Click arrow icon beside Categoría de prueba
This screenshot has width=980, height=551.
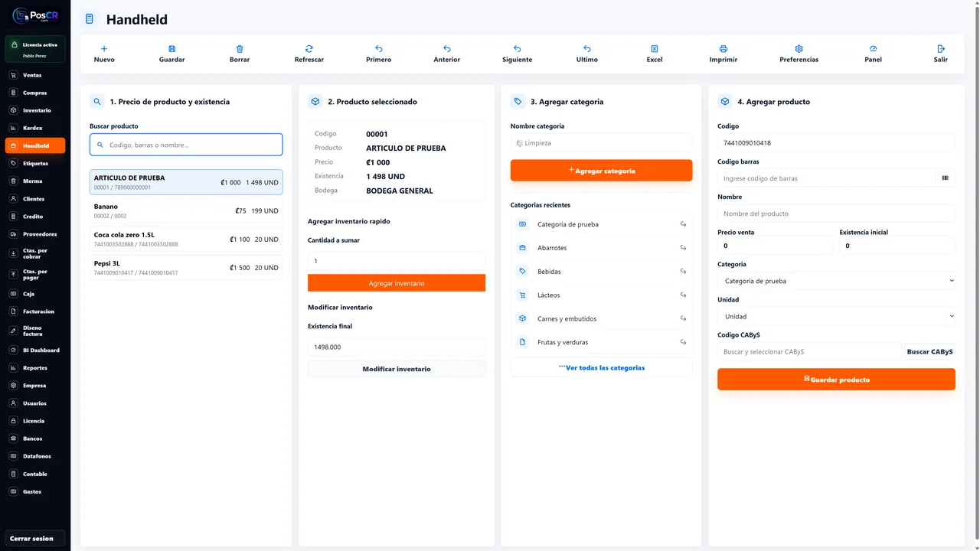pyautogui.click(x=683, y=224)
